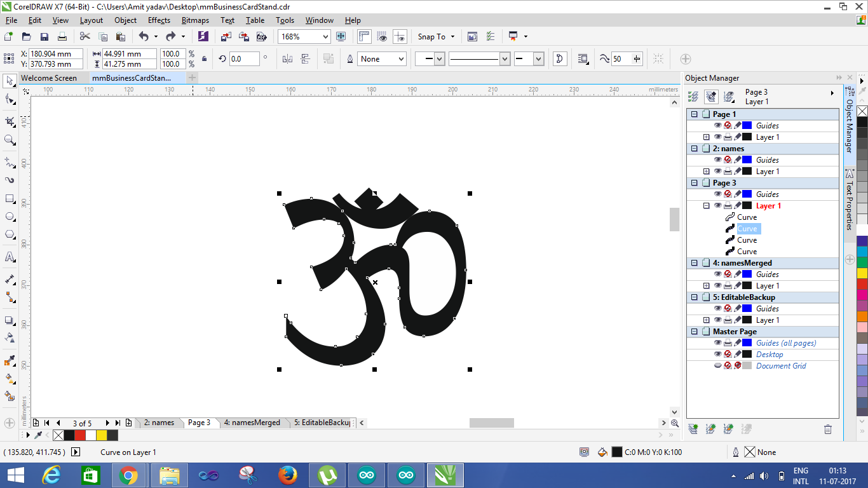Click the full-screen preview icon
This screenshot has height=488, width=868.
click(x=341, y=37)
